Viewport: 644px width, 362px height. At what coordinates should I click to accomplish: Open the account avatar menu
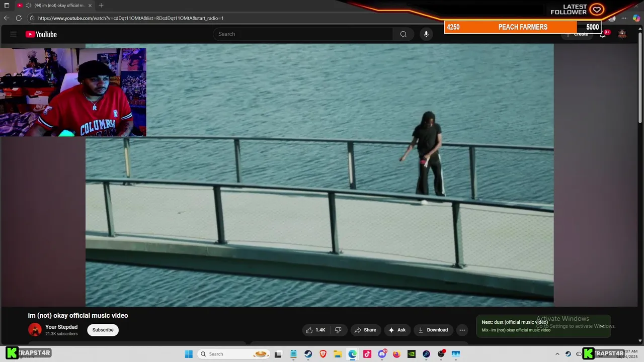point(622,34)
